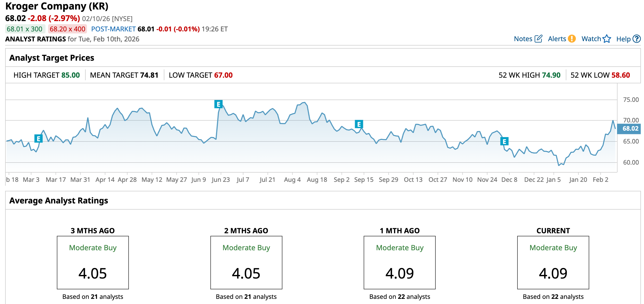The image size is (644, 304).
Task: Click the Help question mark icon
Action: click(637, 39)
